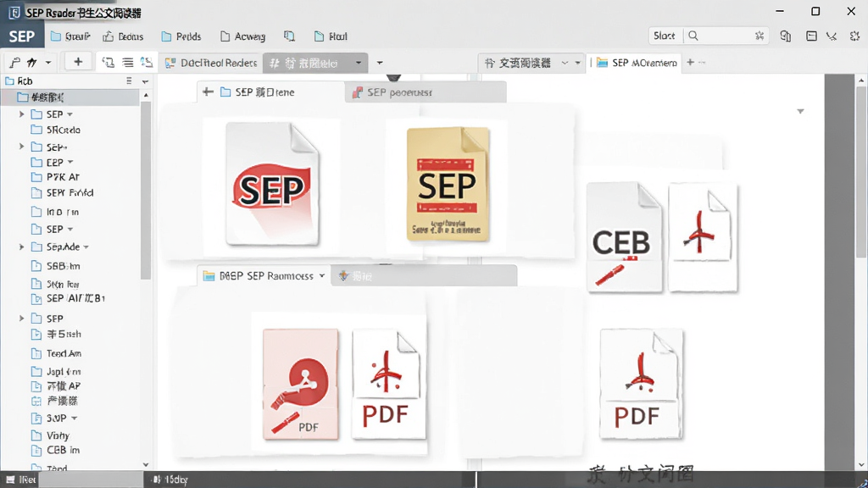Open the Petds menu
Viewport: 868px width, 488px height.
(x=181, y=36)
